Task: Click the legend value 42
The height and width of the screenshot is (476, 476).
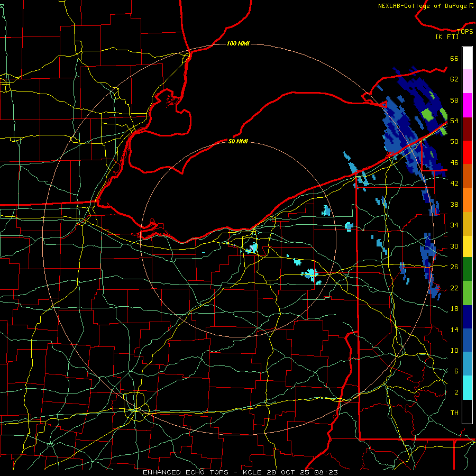Action: coord(454,184)
